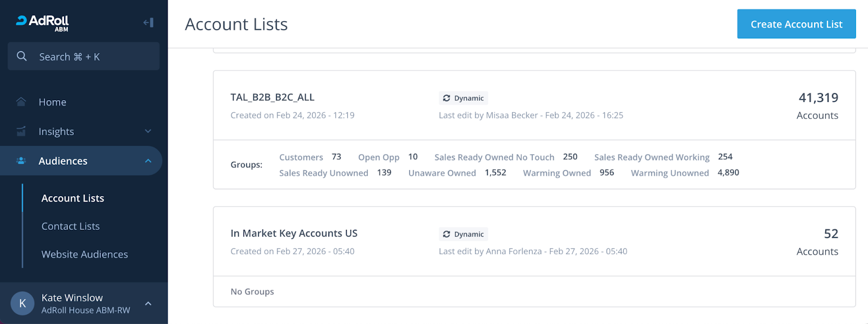This screenshot has width=868, height=324.
Task: Expand the Insights menu chevron
Action: 148,131
